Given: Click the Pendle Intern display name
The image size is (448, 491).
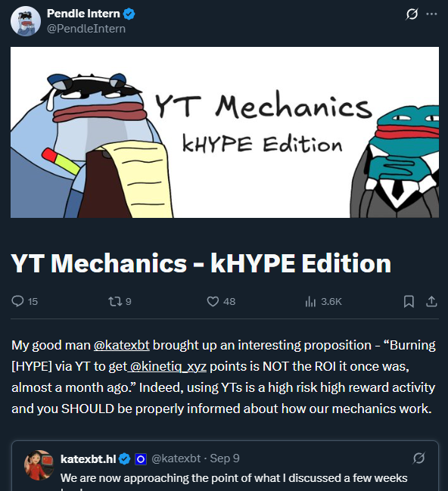Looking at the screenshot, I should [83, 14].
